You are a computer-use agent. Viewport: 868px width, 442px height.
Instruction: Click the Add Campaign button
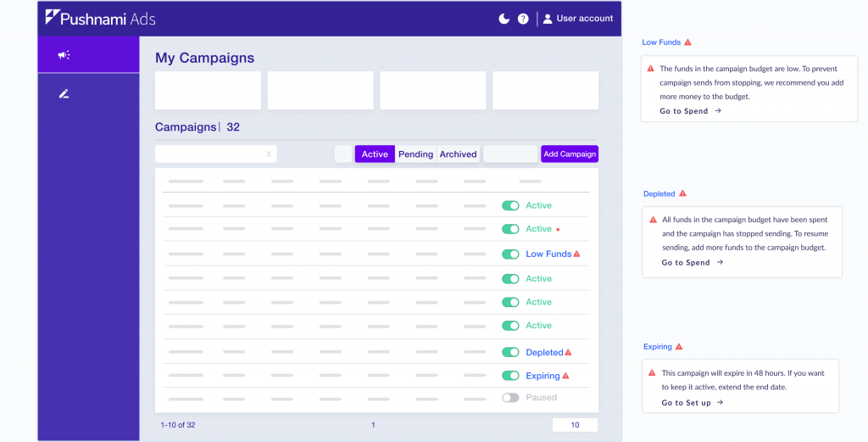[570, 154]
